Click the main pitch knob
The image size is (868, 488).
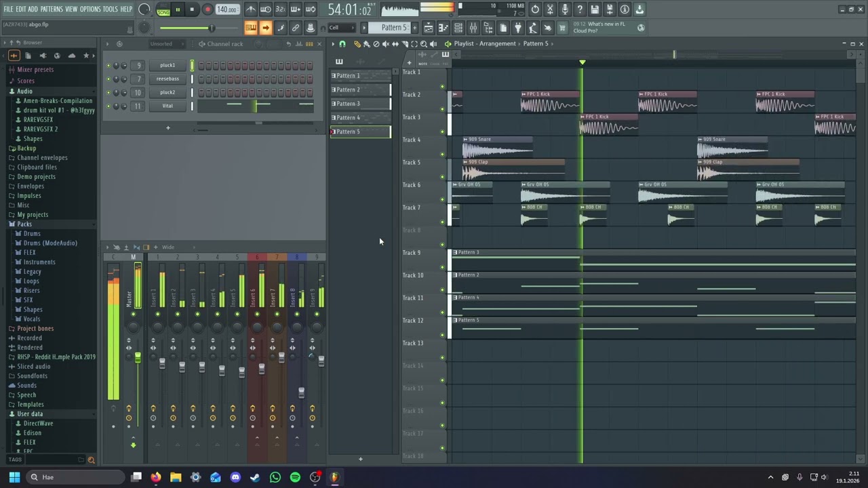click(x=144, y=28)
